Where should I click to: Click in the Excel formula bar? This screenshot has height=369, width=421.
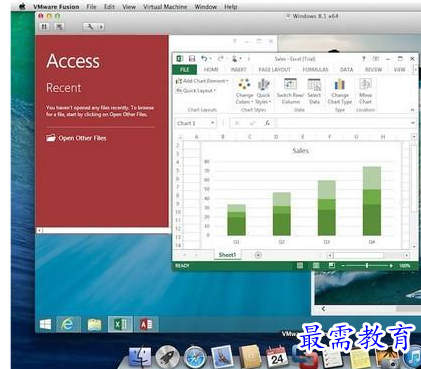(x=343, y=123)
